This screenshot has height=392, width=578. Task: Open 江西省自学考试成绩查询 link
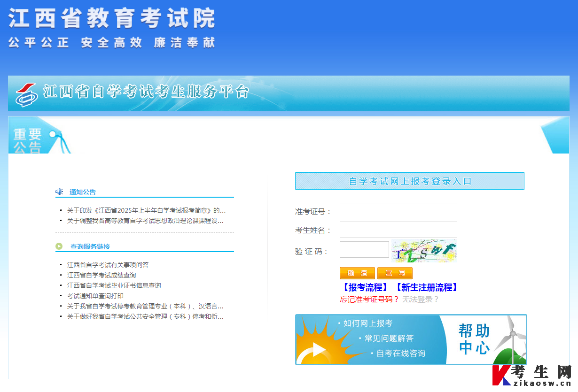click(102, 275)
